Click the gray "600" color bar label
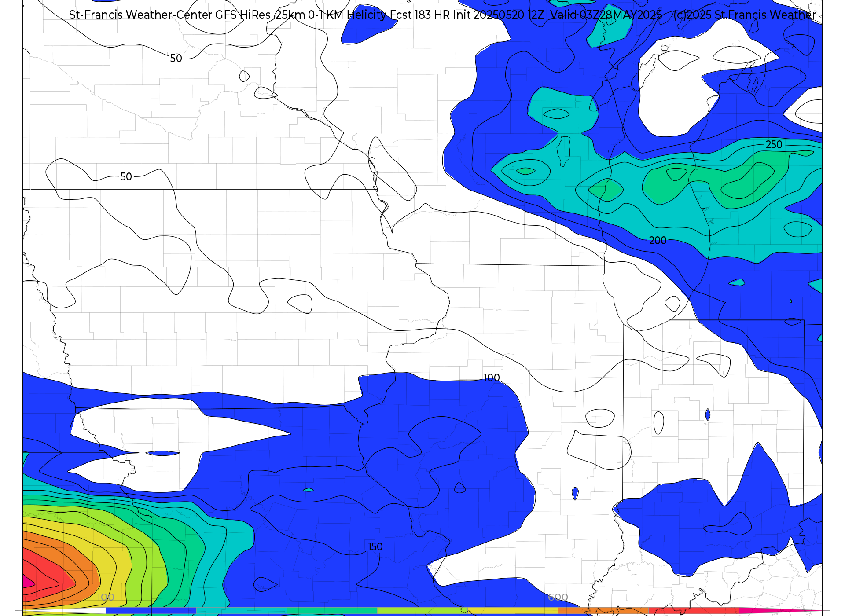 click(558, 597)
